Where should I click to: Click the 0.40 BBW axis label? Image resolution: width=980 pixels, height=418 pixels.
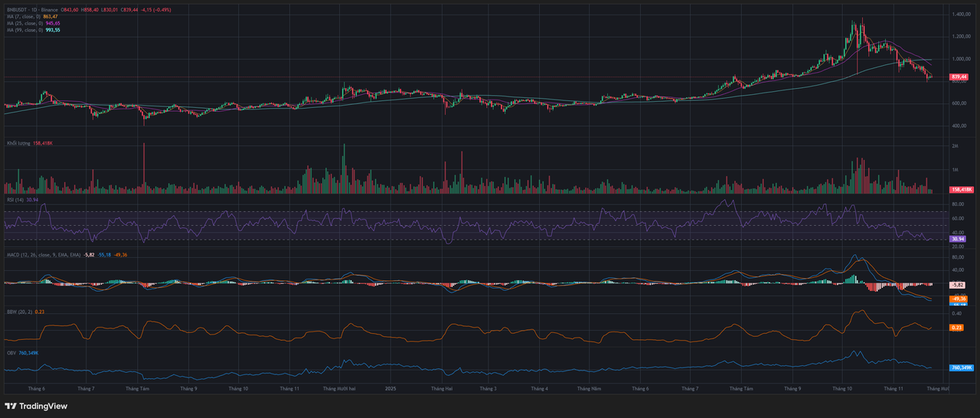pos(957,313)
